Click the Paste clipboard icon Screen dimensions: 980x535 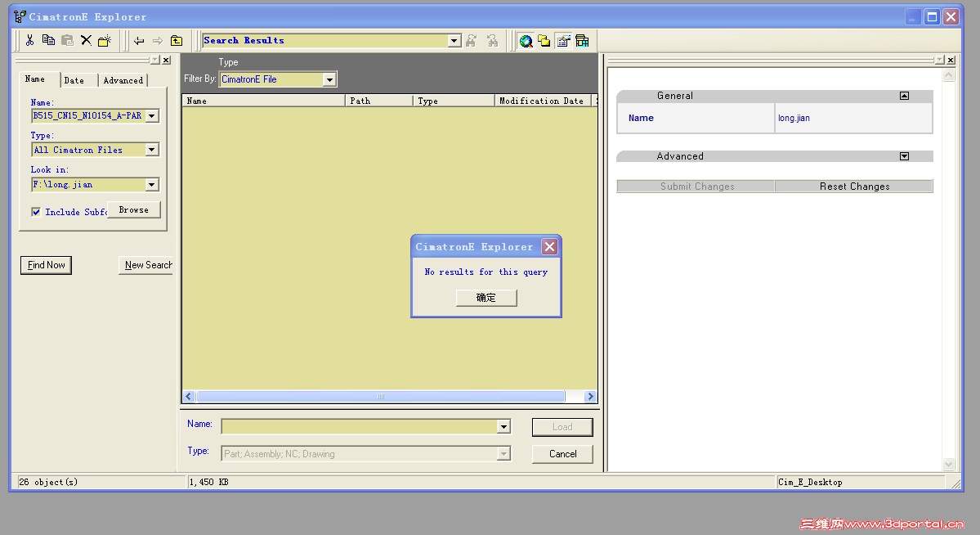[67, 41]
